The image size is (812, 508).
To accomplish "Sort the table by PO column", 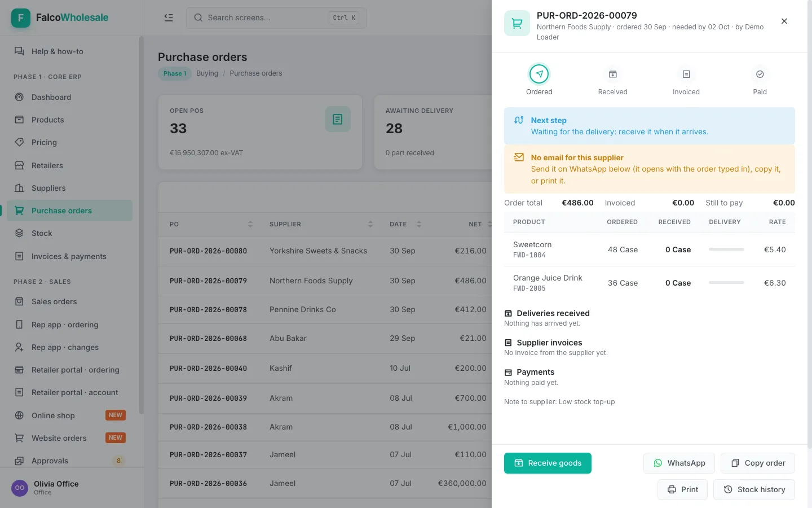I will pyautogui.click(x=250, y=224).
